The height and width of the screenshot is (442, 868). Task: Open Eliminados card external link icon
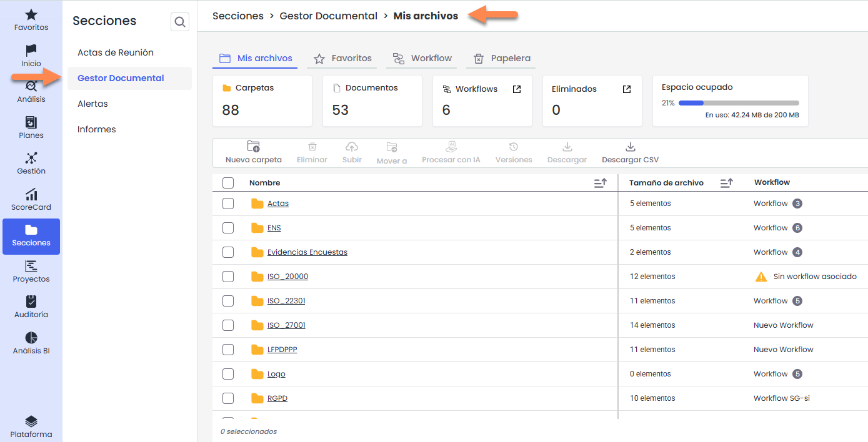[x=627, y=89]
